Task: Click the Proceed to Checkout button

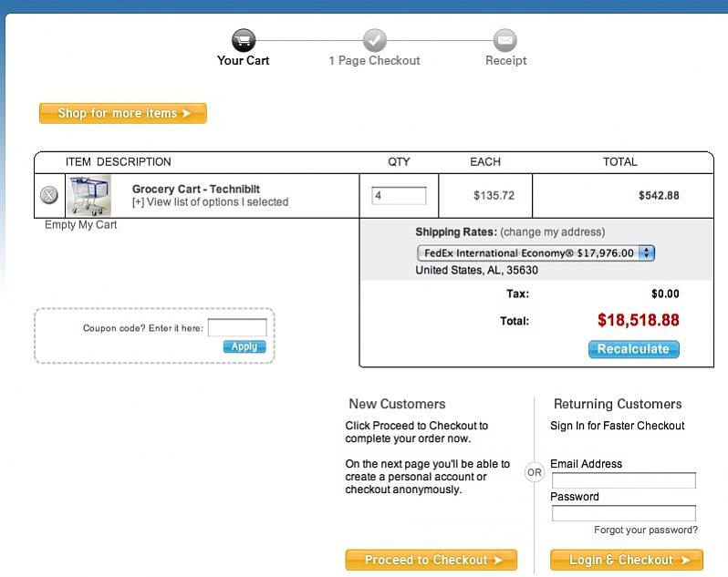Action: pos(432,560)
